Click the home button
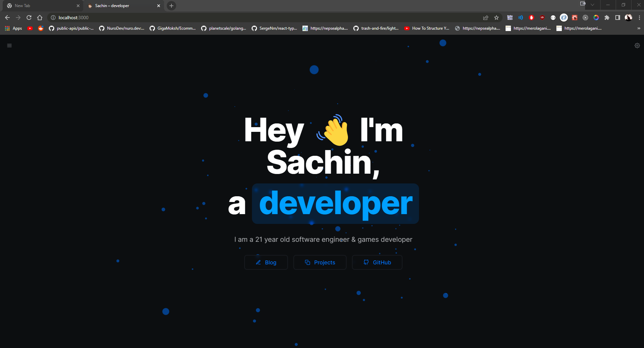The height and width of the screenshot is (348, 644). [40, 17]
